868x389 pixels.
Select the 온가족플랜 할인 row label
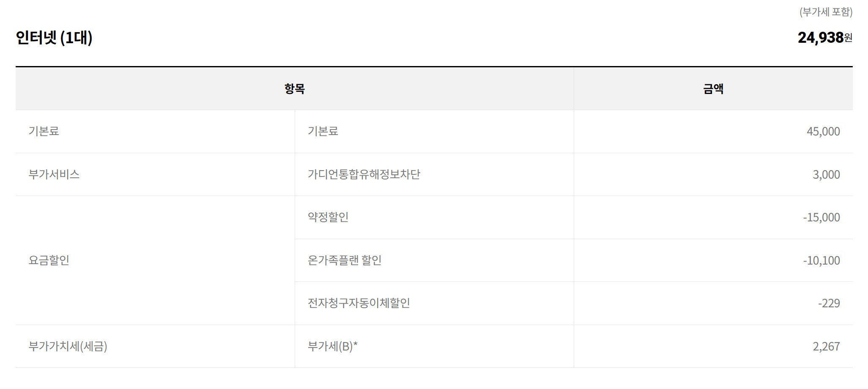(345, 260)
